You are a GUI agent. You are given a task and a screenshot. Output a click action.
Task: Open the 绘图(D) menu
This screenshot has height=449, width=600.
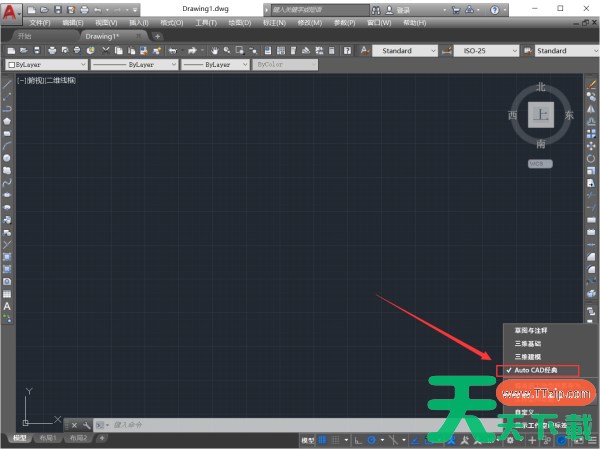point(240,23)
